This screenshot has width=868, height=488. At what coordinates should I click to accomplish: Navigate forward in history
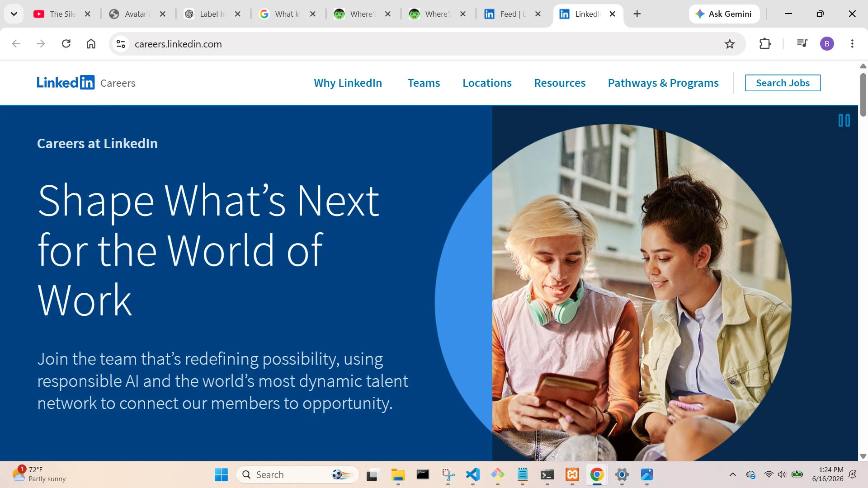click(x=41, y=44)
